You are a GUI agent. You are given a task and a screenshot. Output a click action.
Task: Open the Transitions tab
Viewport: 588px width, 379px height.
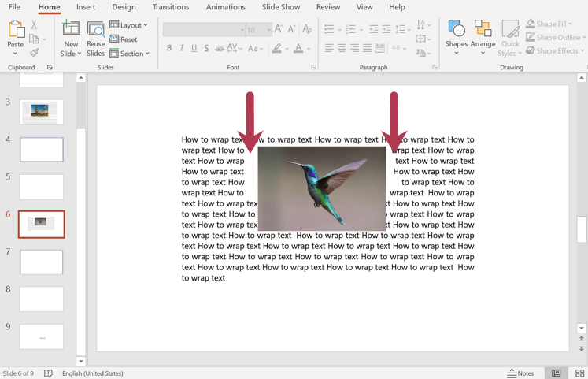tap(171, 7)
